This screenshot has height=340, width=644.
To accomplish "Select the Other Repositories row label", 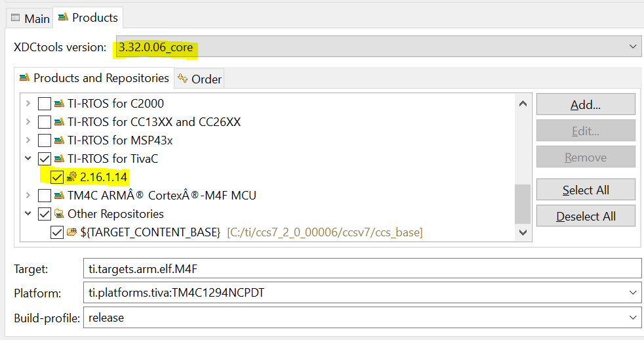I will [115, 214].
